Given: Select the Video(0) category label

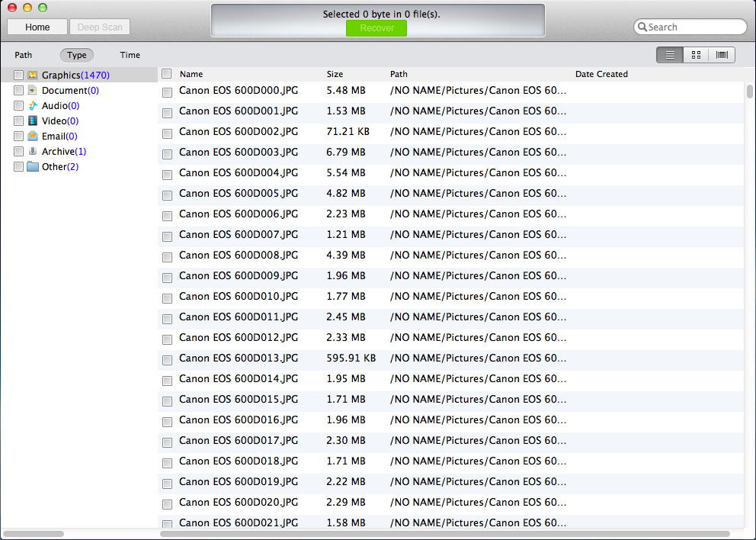Looking at the screenshot, I should [59, 121].
